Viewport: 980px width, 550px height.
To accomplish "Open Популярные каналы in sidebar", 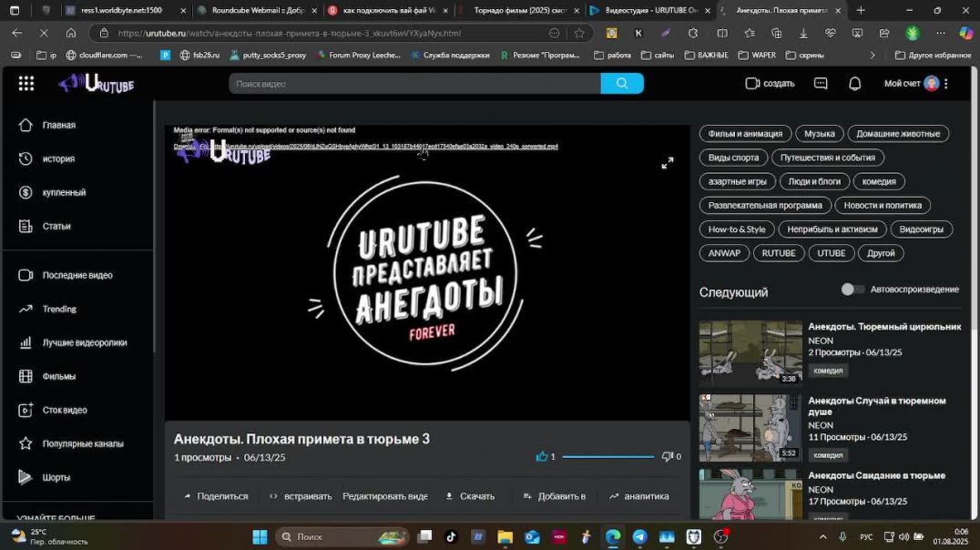I will click(83, 443).
